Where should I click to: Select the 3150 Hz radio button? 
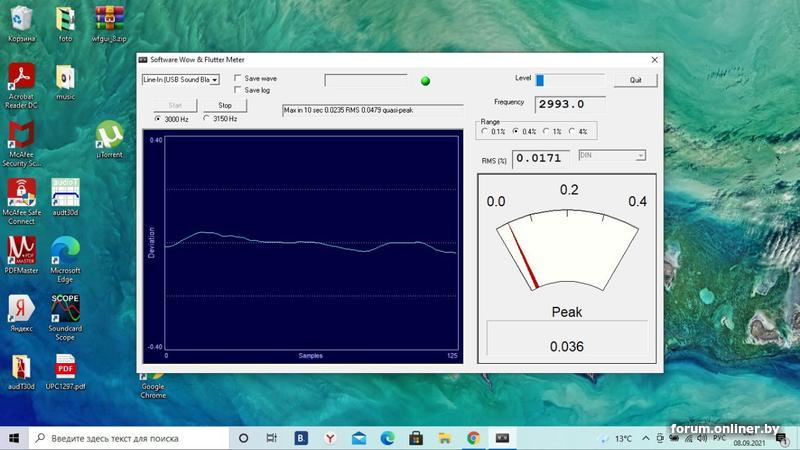tap(207, 119)
